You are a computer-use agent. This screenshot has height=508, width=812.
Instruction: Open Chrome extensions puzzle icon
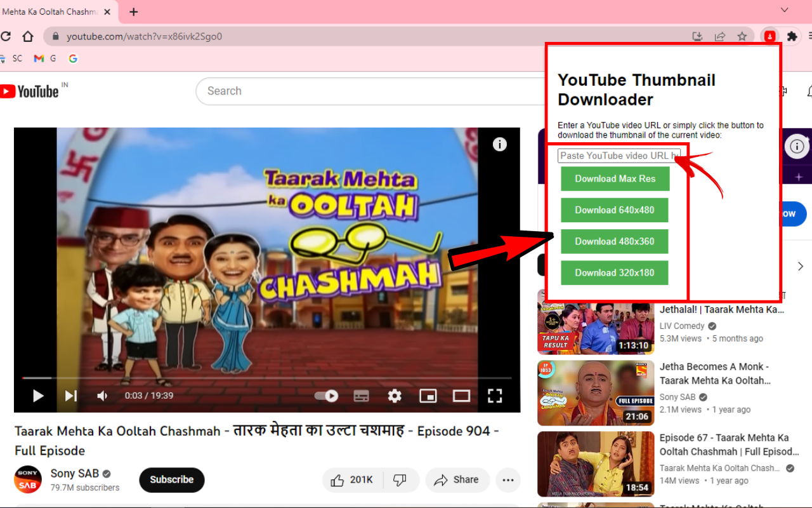tap(792, 36)
